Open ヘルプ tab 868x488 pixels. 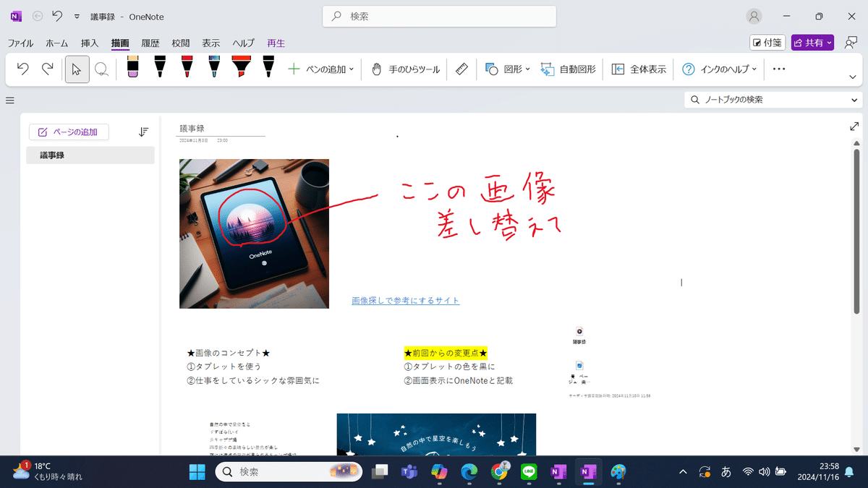[x=243, y=43]
